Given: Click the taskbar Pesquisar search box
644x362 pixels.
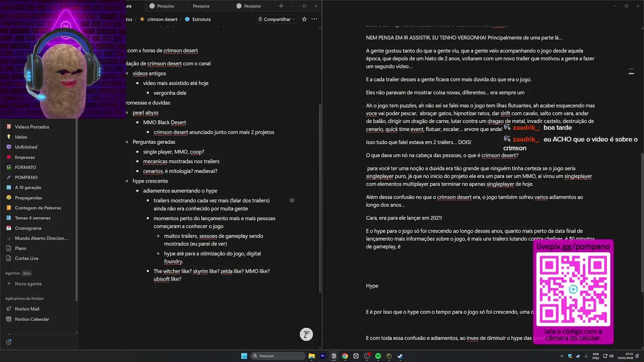Looking at the screenshot, I should click(278, 356).
